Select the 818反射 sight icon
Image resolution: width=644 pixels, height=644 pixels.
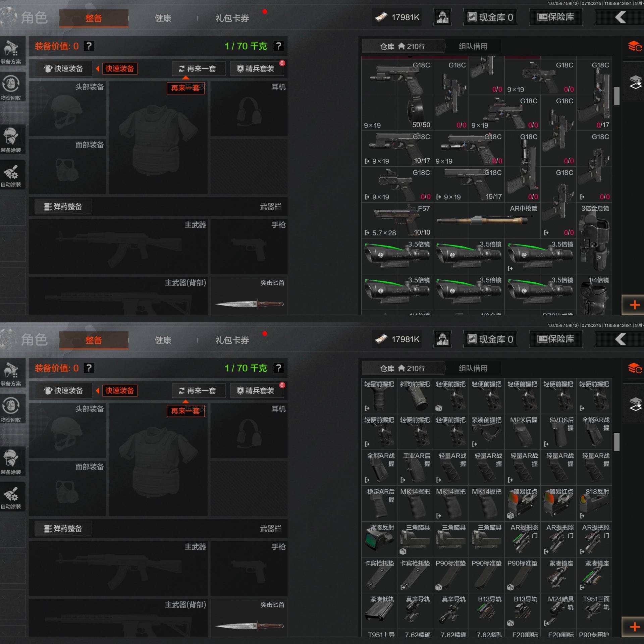pos(594,503)
